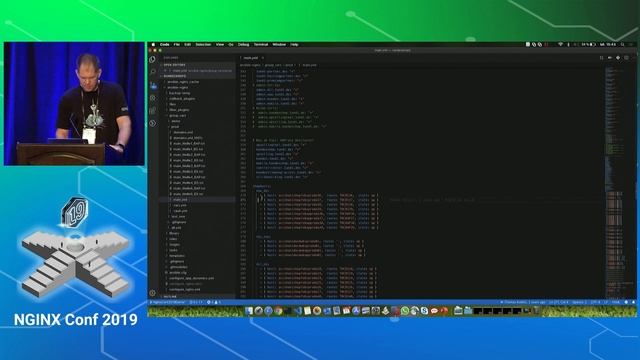Open the Apple menu
The width and height of the screenshot is (640, 360).
153,44
